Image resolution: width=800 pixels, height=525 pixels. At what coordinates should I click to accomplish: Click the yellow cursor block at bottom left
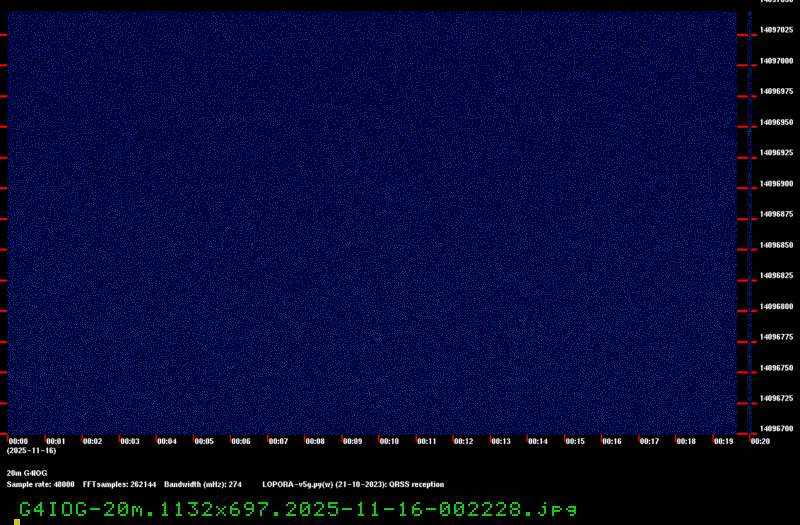pyautogui.click(x=17, y=521)
